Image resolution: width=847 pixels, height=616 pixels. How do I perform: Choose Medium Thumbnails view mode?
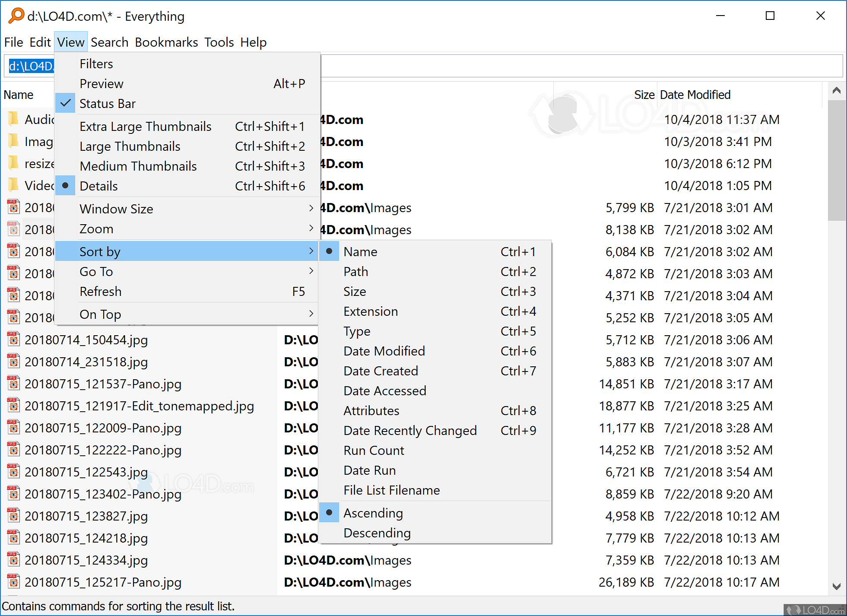click(138, 166)
